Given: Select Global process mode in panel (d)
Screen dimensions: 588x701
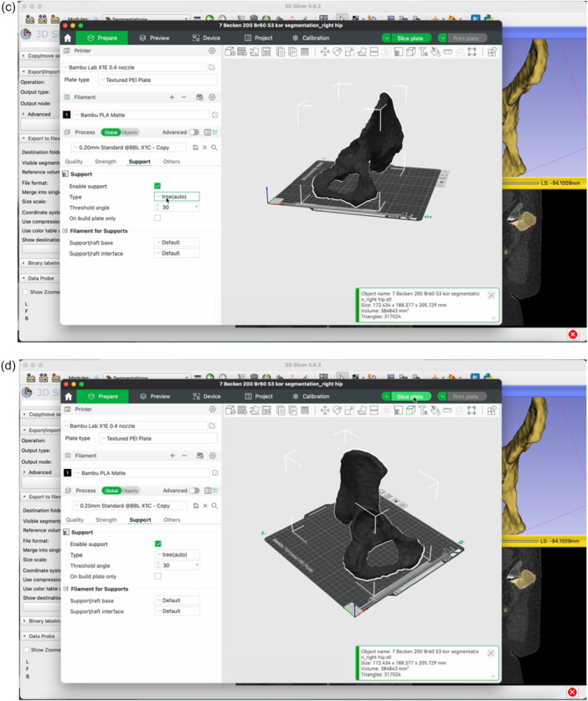Looking at the screenshot, I should pos(111,491).
